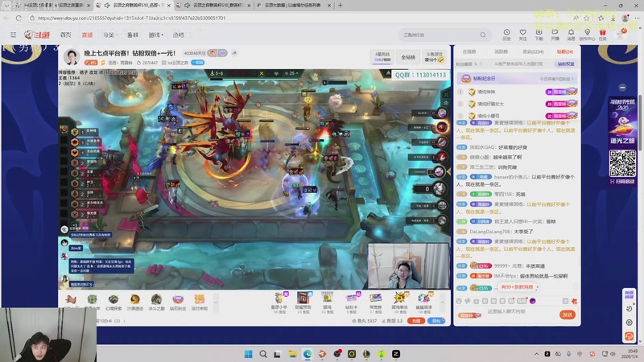Open Windows search on taskbar
This screenshot has height=362, width=644.
[x=263, y=354]
